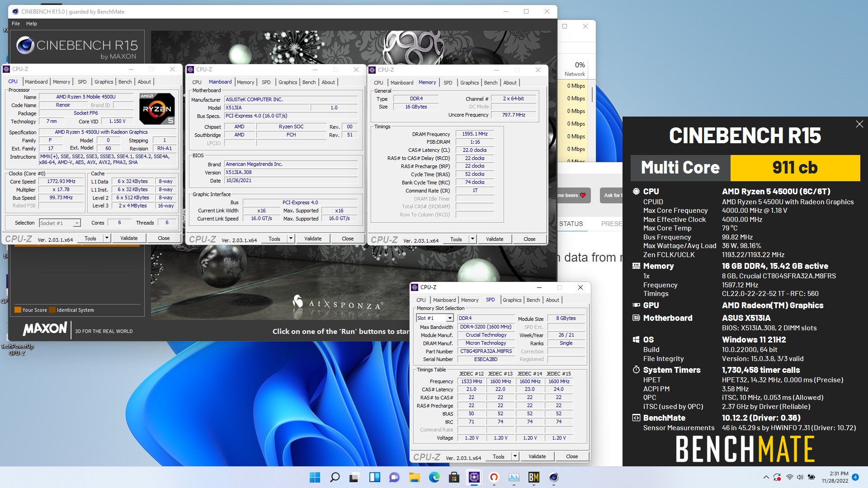The width and height of the screenshot is (868, 488).
Task: Check the battery tray icon
Action: pos(811,477)
